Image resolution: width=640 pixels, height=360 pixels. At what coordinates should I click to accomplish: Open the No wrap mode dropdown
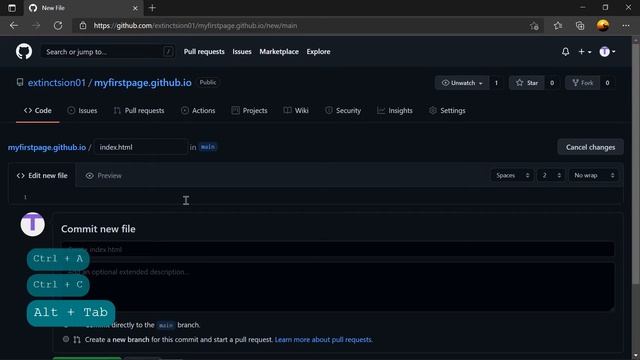593,176
